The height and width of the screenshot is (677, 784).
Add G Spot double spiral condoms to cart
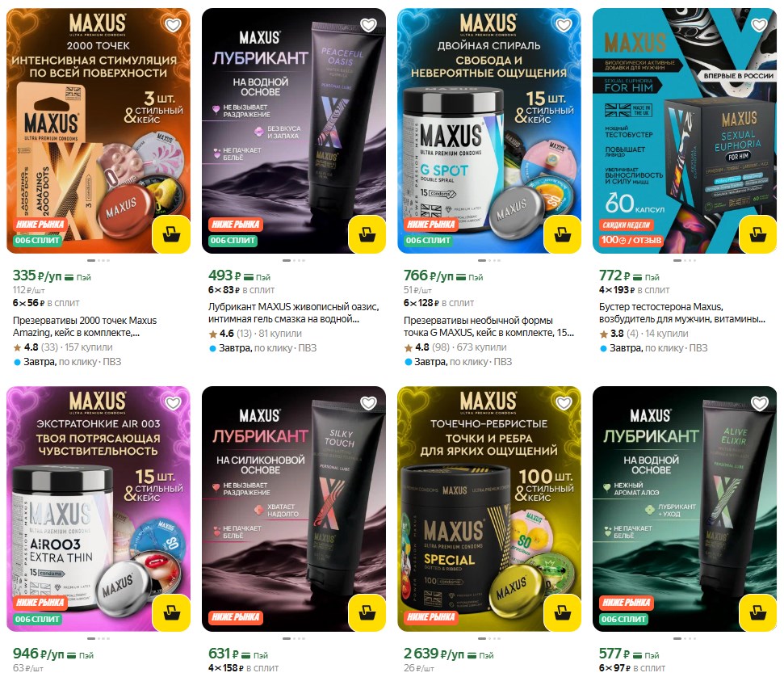point(563,233)
